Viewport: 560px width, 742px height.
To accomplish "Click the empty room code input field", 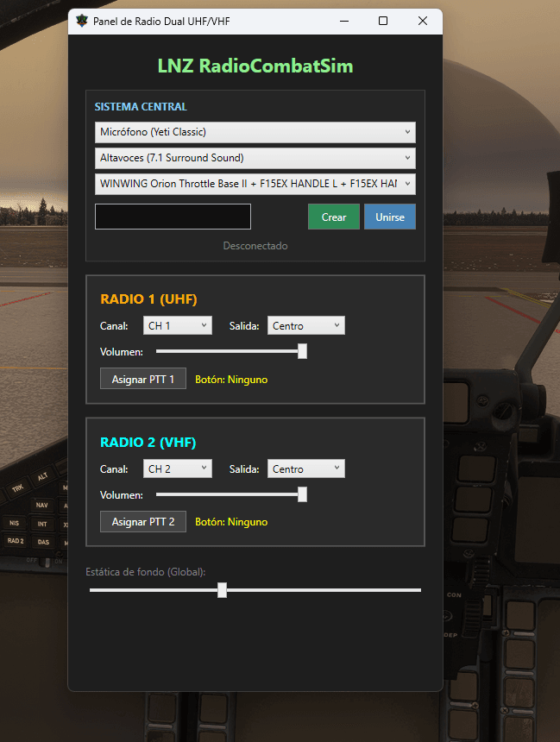I will coord(173,217).
